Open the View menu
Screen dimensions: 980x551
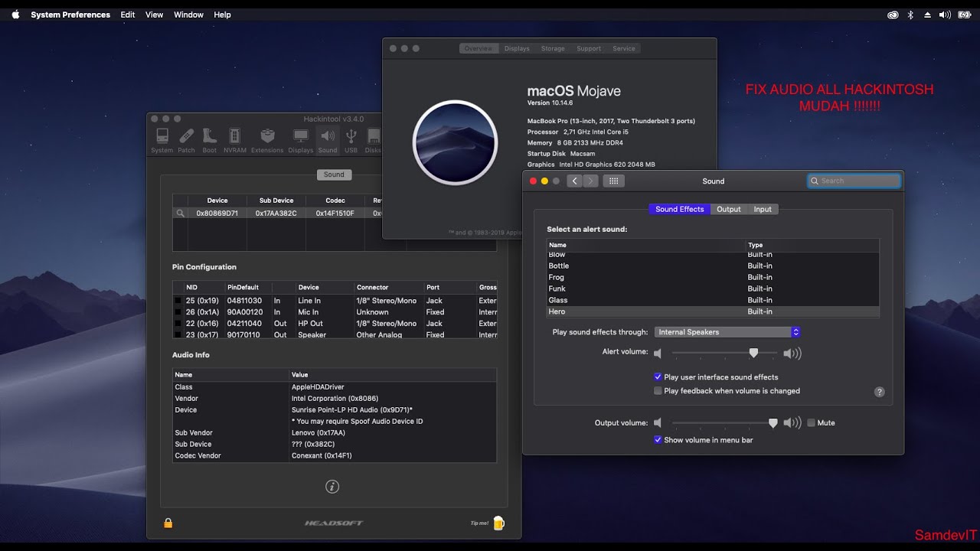click(x=155, y=15)
